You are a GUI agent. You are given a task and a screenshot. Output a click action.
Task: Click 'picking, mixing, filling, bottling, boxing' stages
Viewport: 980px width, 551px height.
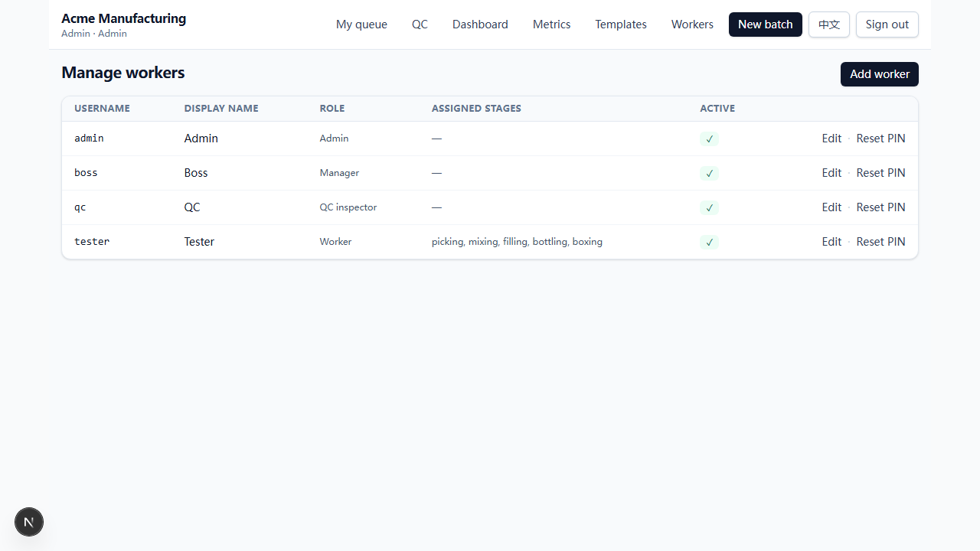pyautogui.click(x=517, y=242)
